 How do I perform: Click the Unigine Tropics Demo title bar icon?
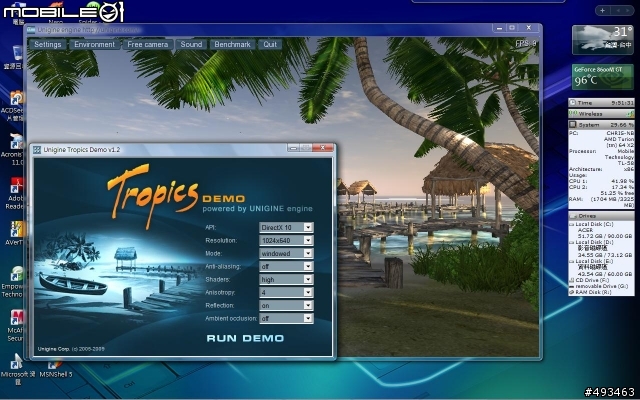click(37, 150)
